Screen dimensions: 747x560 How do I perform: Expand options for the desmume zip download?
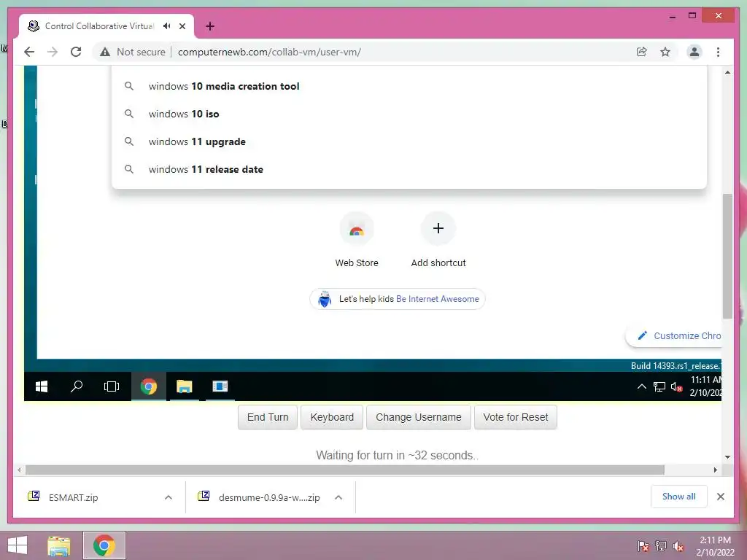pos(338,497)
